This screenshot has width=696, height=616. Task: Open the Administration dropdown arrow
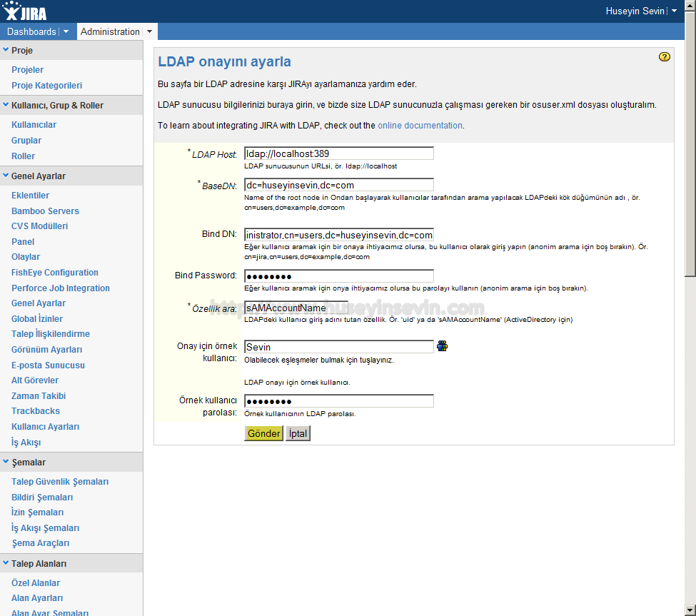coord(150,31)
